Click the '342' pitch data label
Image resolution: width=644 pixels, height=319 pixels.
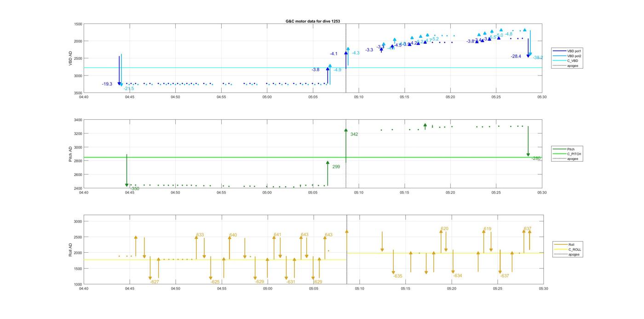tap(354, 134)
